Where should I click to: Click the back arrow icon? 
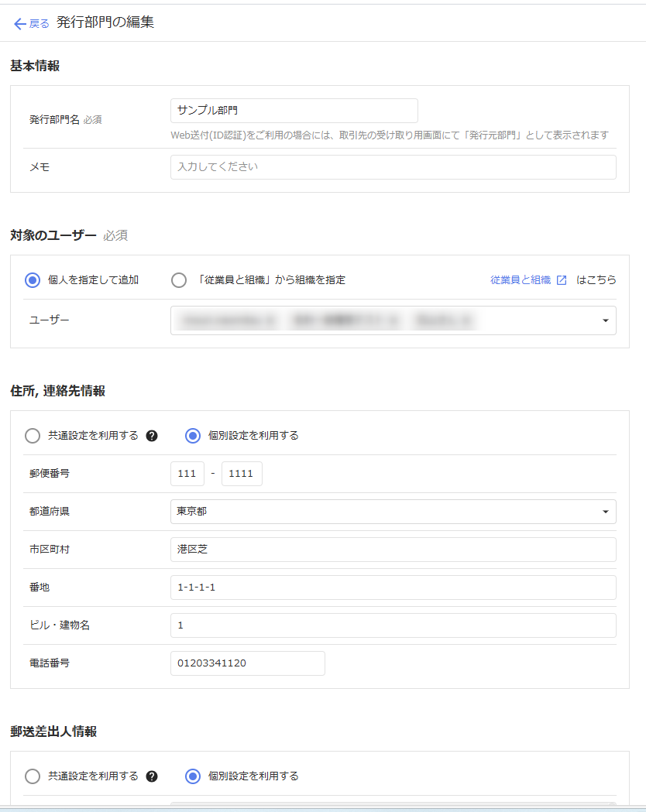(20, 23)
